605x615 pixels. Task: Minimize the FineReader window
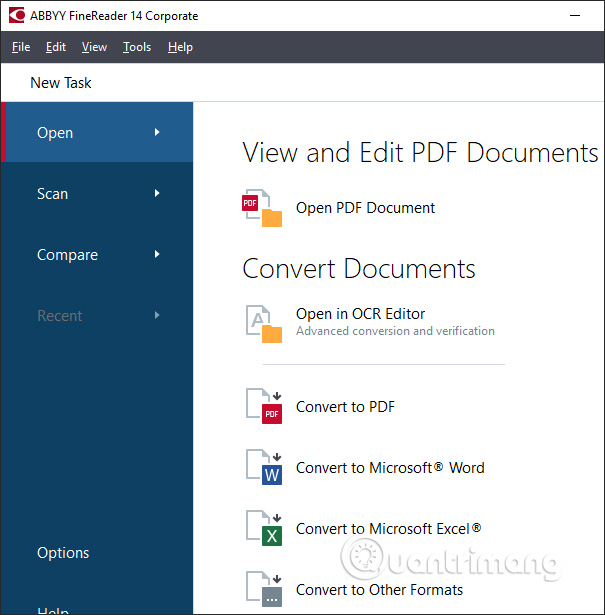(575, 15)
